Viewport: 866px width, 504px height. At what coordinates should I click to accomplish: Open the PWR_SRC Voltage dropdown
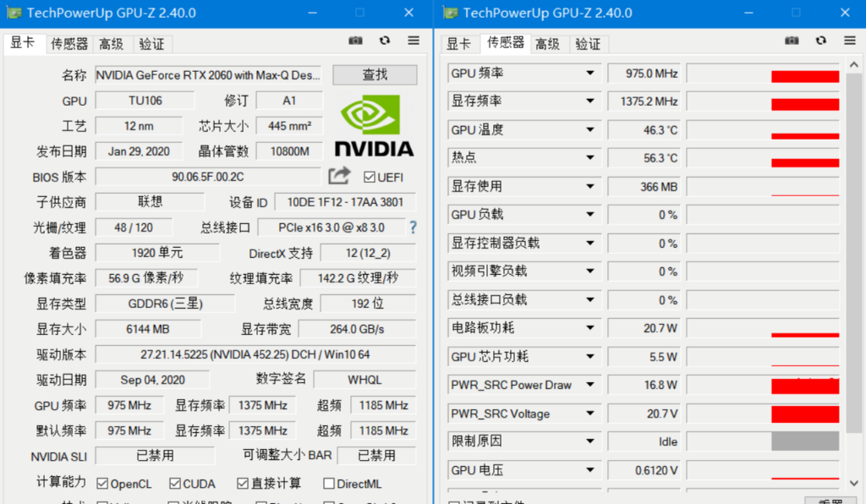pyautogui.click(x=589, y=414)
